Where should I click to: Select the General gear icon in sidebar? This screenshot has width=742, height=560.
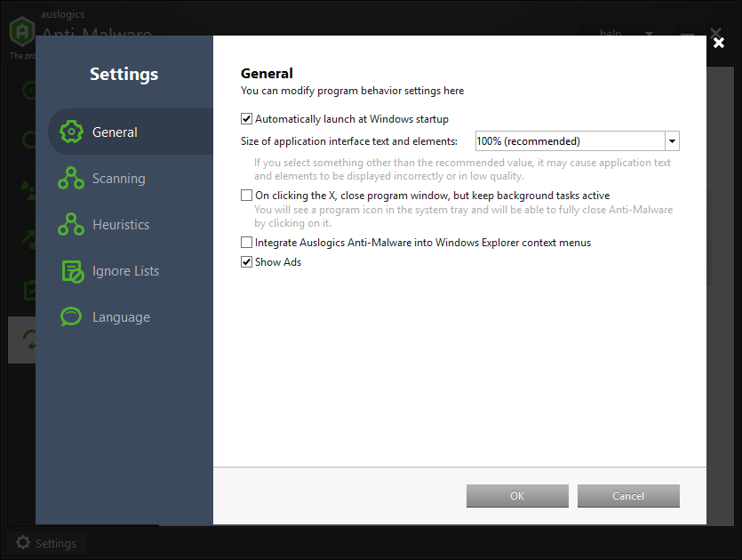(x=71, y=132)
